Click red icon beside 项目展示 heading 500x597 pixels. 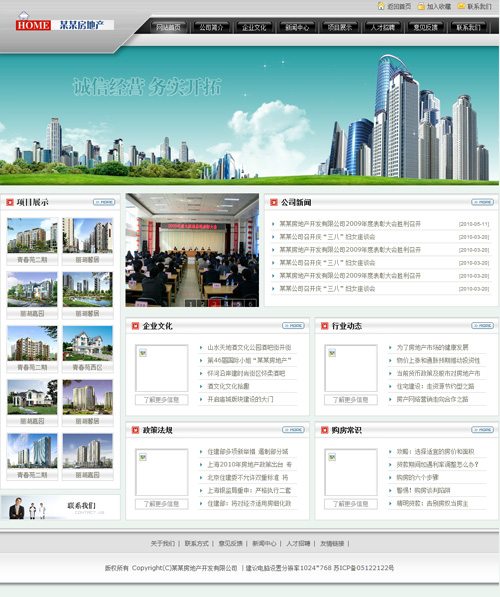click(x=10, y=202)
